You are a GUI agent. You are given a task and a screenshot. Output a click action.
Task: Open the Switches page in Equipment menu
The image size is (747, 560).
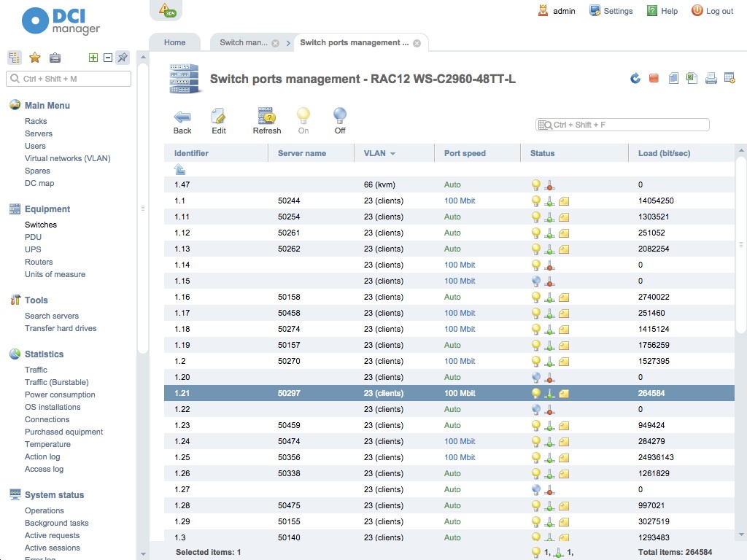tap(40, 225)
